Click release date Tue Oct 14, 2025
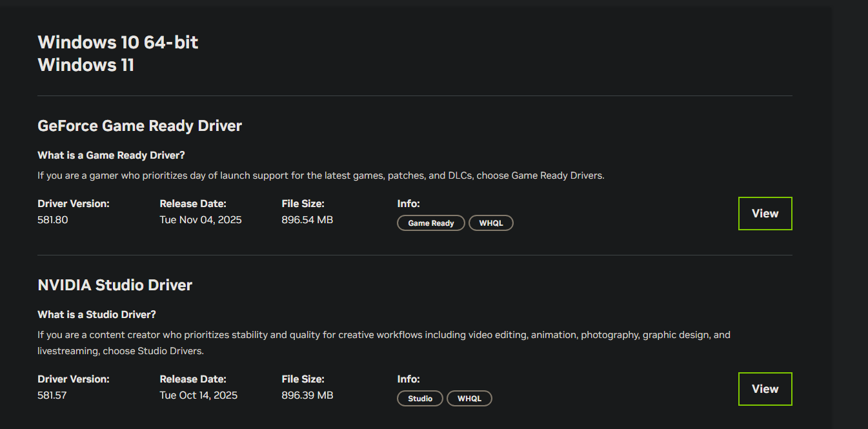This screenshot has width=868, height=429. (x=199, y=395)
